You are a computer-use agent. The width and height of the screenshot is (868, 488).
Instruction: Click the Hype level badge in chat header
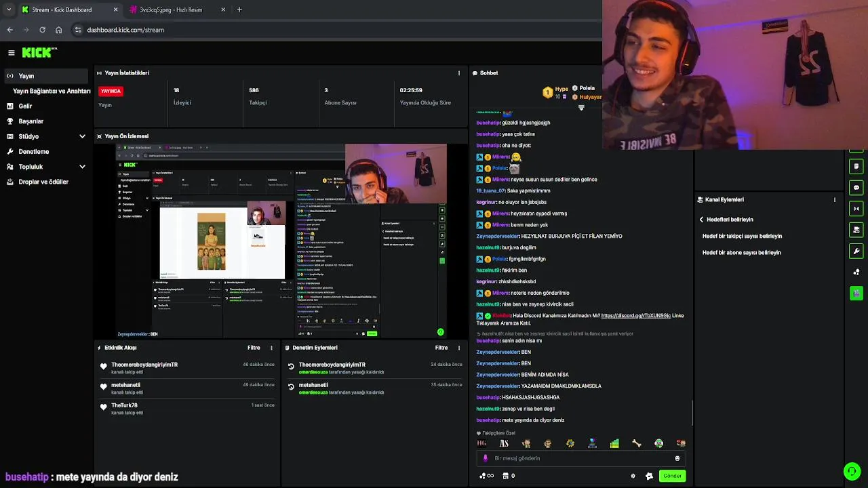[547, 92]
